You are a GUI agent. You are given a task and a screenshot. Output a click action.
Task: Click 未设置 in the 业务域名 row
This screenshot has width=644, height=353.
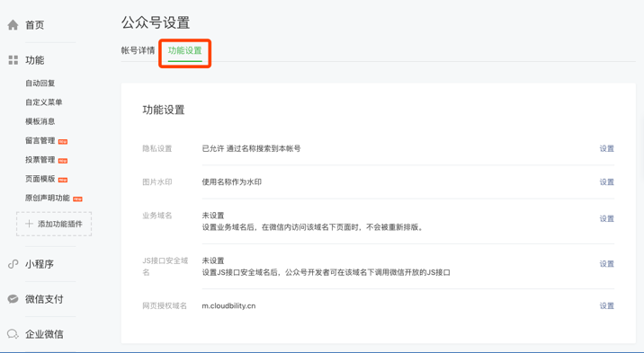213,216
